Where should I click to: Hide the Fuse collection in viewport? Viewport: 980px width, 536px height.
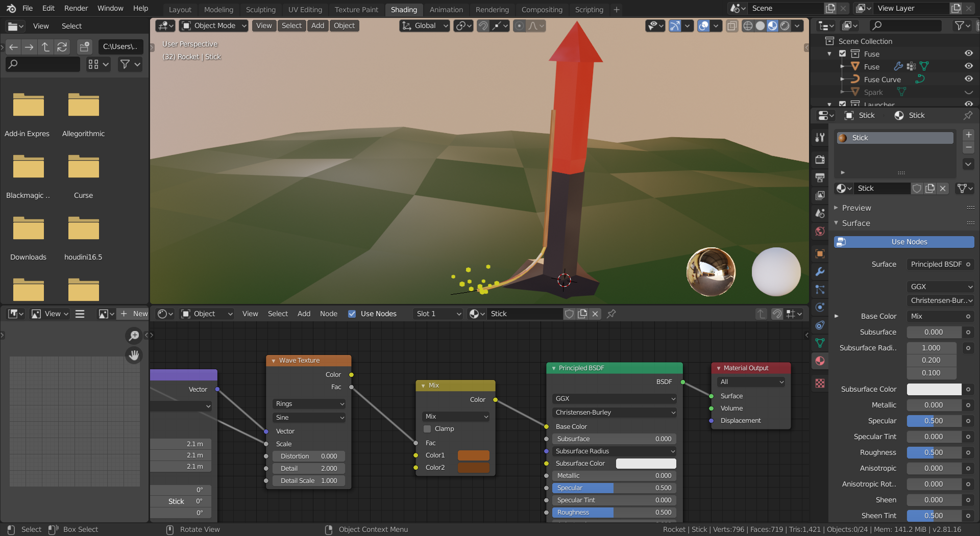click(x=968, y=54)
